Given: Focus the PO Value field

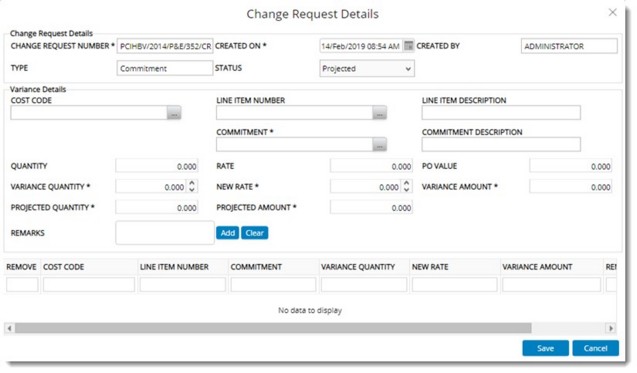Looking at the screenshot, I should click(x=570, y=166).
